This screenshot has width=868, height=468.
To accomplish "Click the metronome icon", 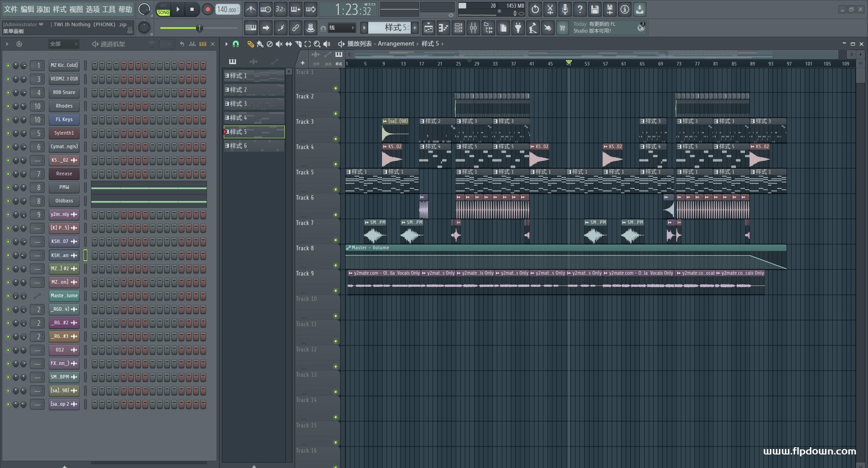I will point(250,9).
